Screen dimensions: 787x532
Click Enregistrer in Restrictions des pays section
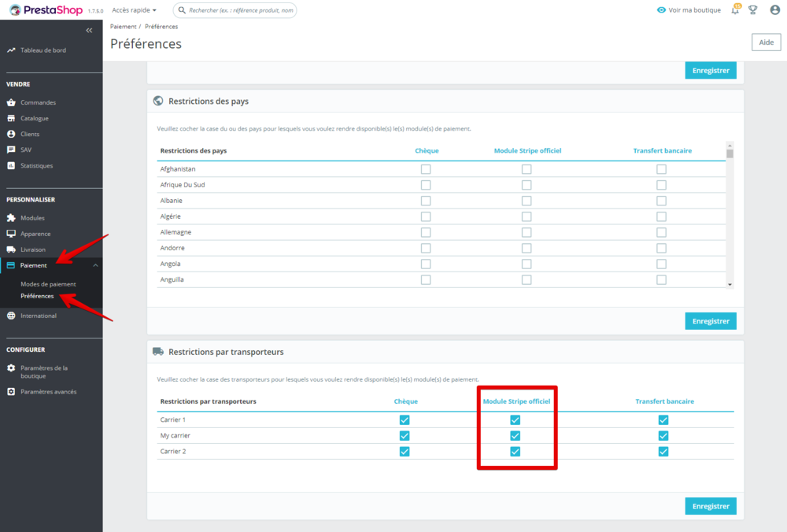(711, 321)
